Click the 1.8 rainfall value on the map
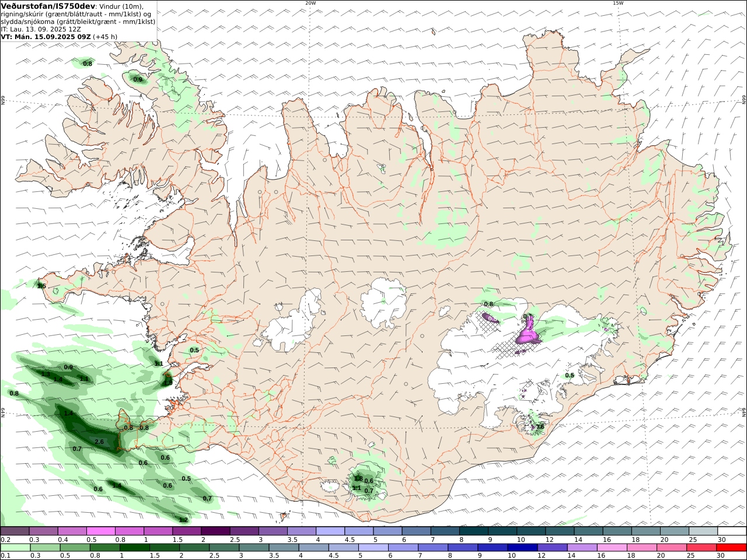The image size is (747, 560). 358,478
